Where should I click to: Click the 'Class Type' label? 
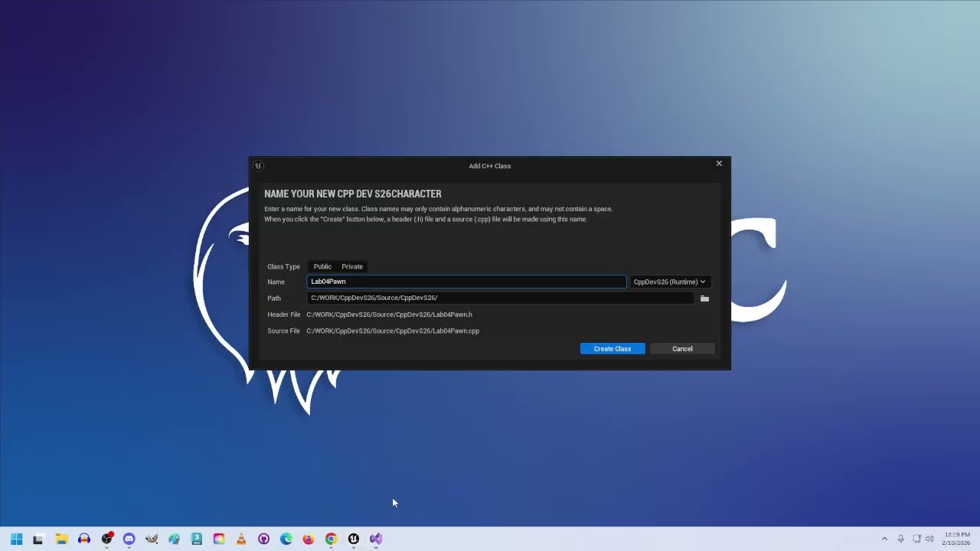(x=283, y=266)
